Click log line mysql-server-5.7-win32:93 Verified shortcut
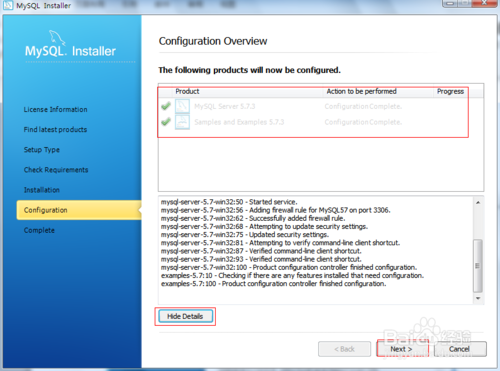This screenshot has height=371, width=500. pos(261,259)
